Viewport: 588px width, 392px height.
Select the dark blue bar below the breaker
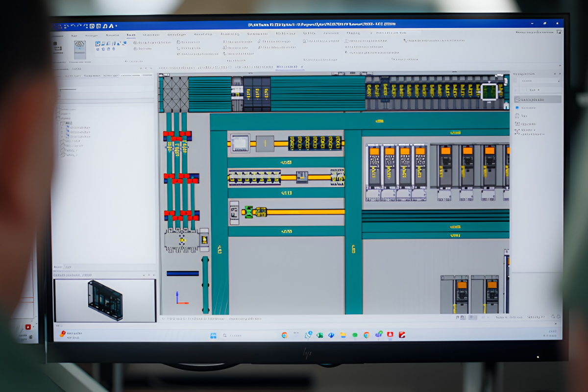[x=183, y=273]
